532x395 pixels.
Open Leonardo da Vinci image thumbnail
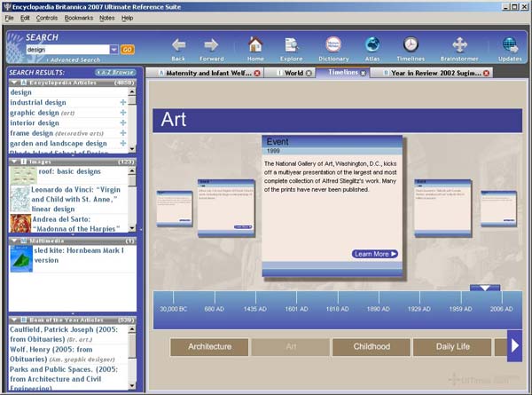click(20, 199)
